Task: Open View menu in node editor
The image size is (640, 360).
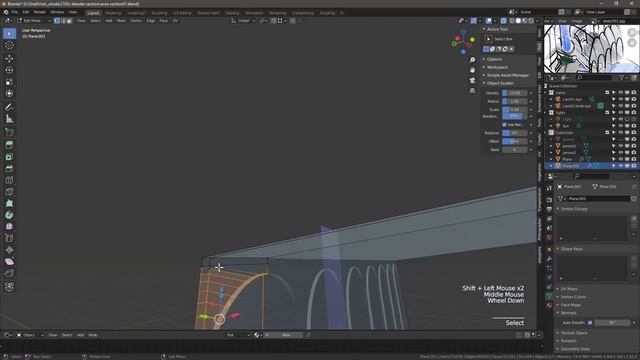Action: (x=53, y=335)
